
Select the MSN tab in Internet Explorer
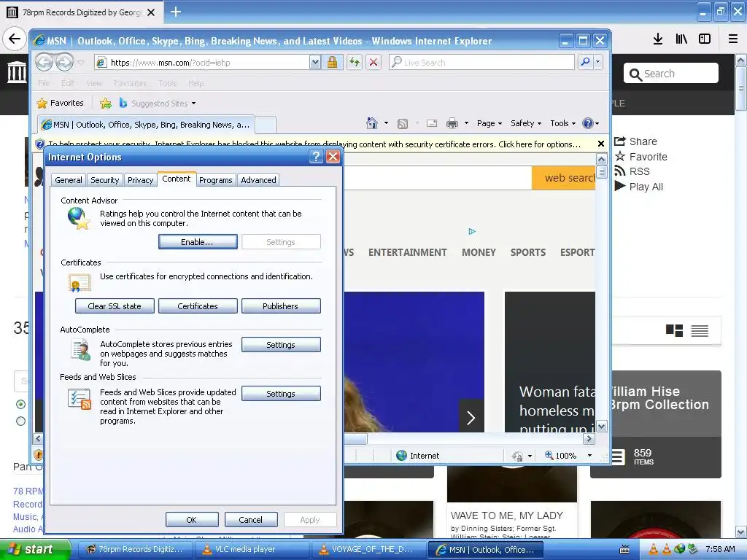coord(146,125)
